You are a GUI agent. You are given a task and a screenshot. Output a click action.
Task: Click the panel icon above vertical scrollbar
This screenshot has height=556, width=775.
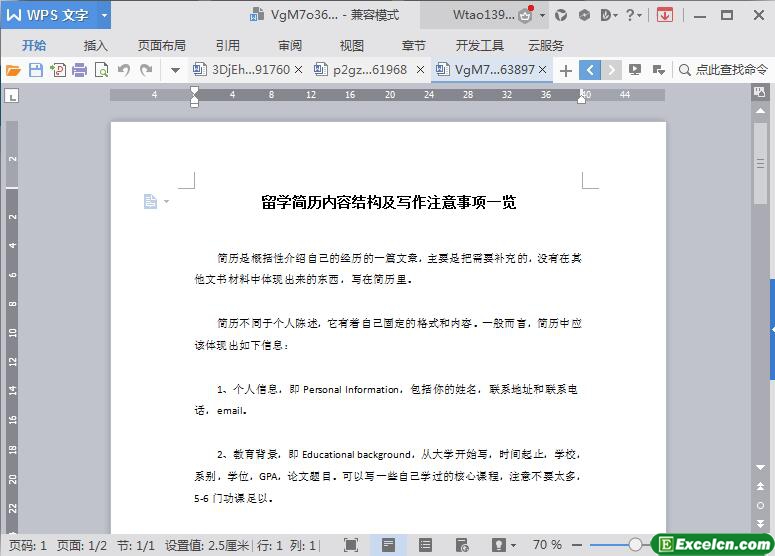[x=760, y=92]
